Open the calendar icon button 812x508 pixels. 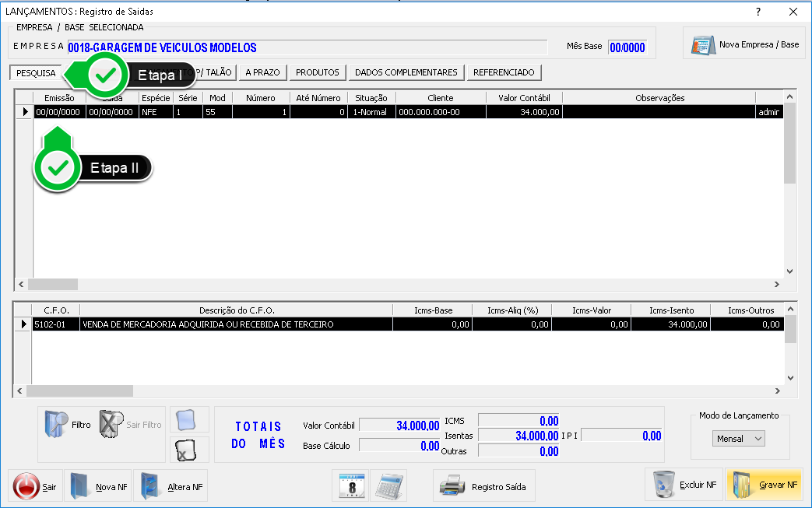[x=350, y=486]
